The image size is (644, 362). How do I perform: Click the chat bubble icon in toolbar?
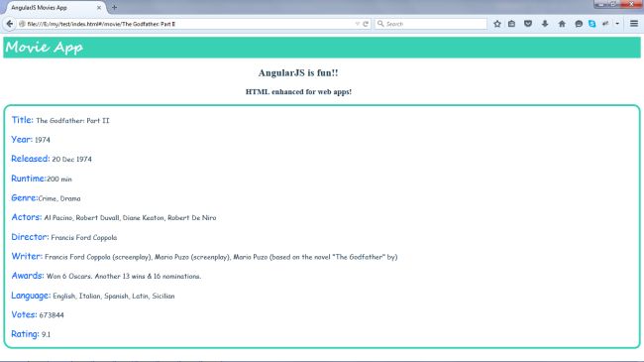579,24
